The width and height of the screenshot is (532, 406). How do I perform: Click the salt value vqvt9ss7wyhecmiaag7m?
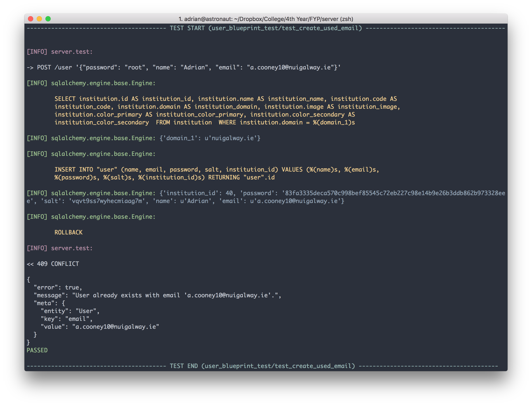107,201
